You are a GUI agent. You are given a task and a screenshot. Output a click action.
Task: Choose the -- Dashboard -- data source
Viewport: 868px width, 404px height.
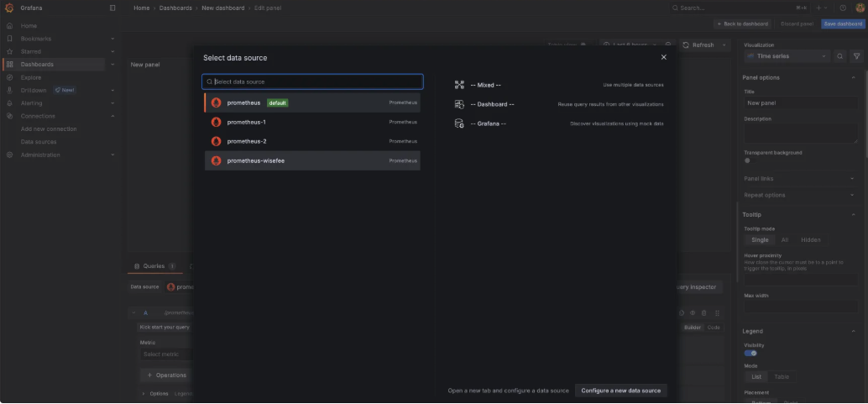click(558, 104)
